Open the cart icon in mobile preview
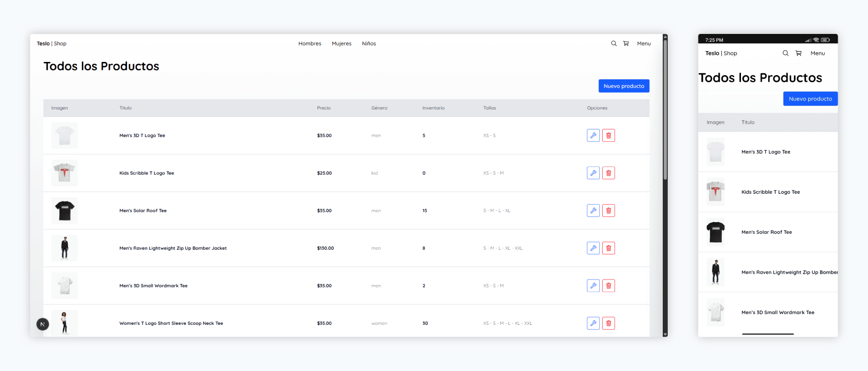Screen dimensions: 868x371 click(x=798, y=53)
